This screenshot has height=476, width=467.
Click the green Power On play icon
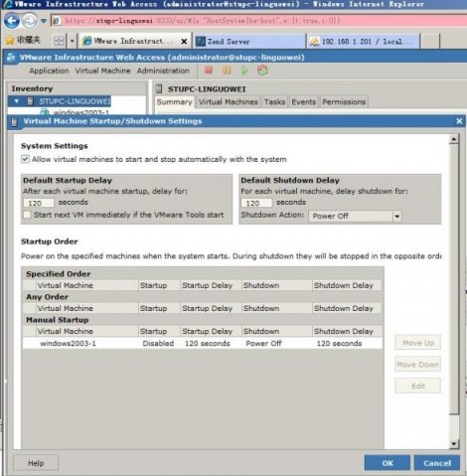point(244,71)
